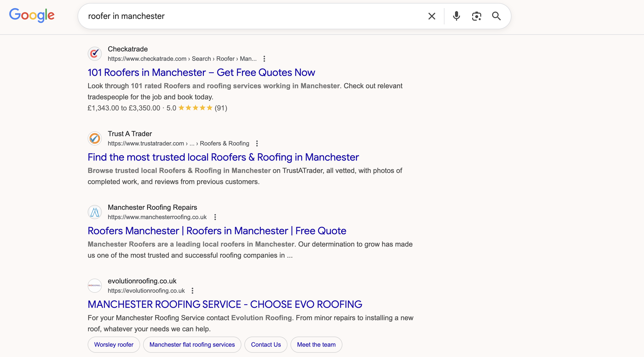Click the 'Meet the team' sitelink chip
The image size is (644, 357).
(x=316, y=345)
